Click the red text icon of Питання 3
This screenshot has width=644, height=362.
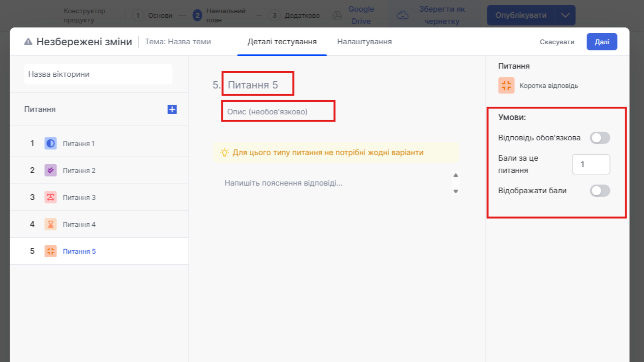(x=50, y=197)
